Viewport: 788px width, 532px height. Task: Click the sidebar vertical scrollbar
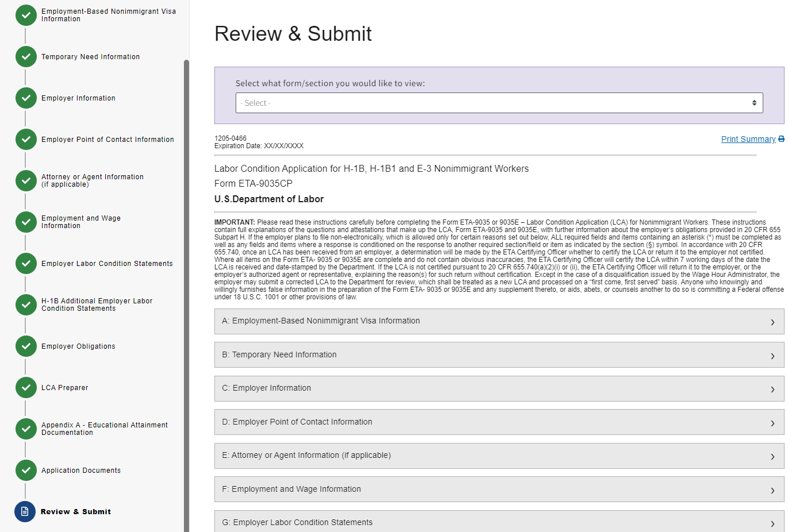[x=186, y=296]
